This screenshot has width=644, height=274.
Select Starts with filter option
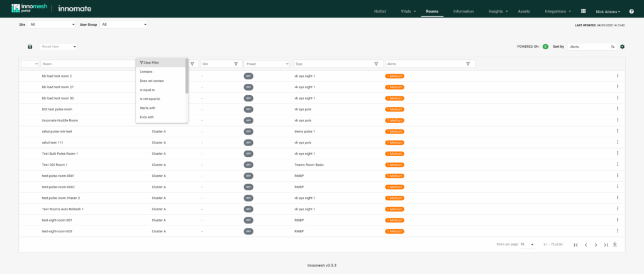click(160, 108)
